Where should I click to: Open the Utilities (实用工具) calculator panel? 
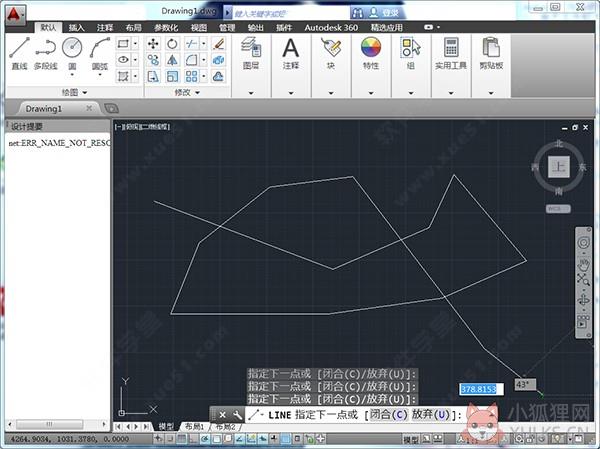point(451,53)
